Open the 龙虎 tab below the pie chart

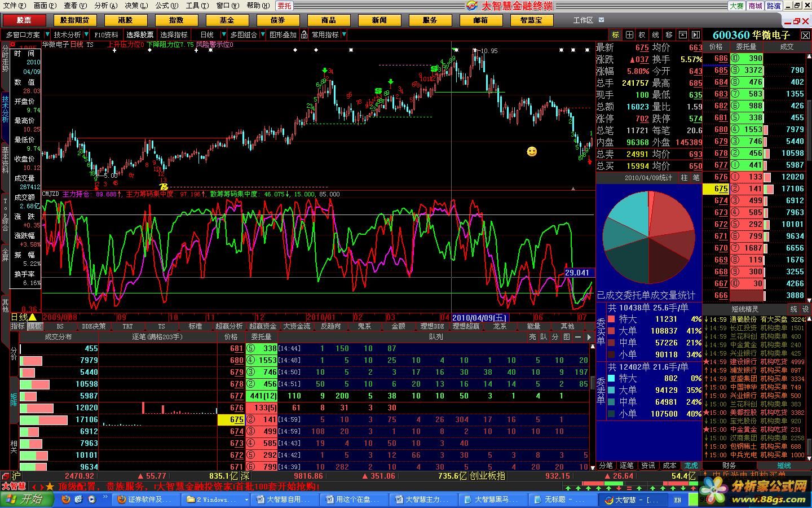tap(691, 466)
